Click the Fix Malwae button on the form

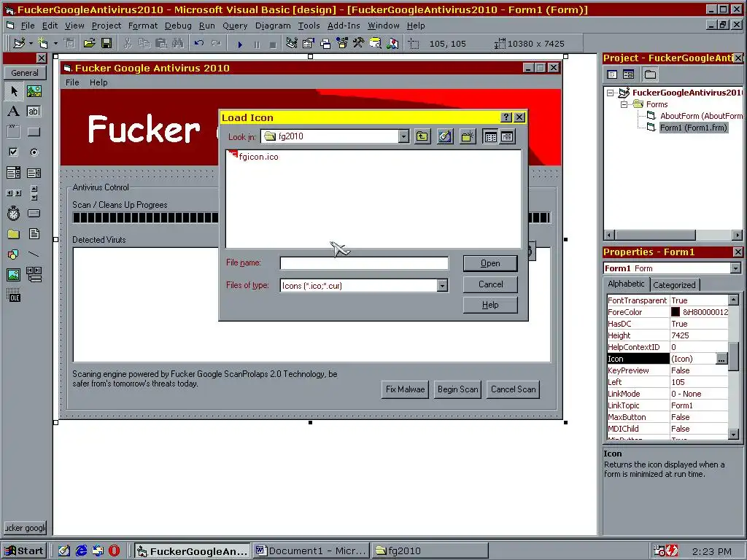point(405,389)
